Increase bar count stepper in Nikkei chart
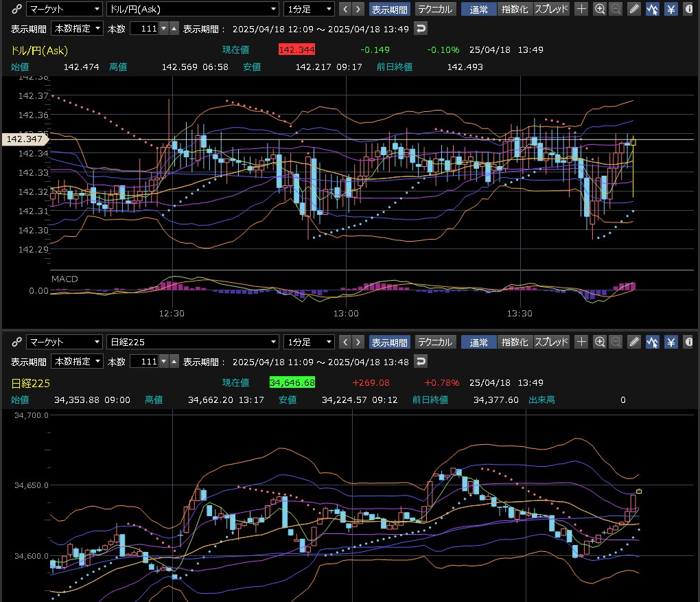The width and height of the screenshot is (700, 602). (174, 361)
